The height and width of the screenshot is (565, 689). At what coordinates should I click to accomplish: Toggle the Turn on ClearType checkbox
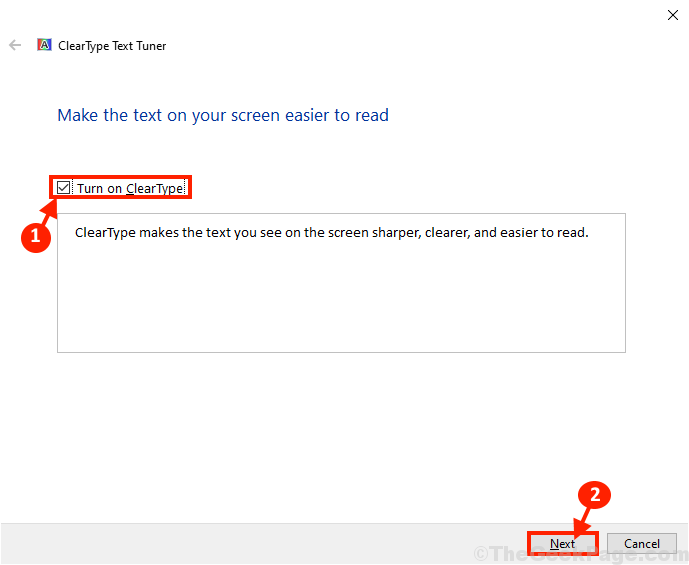(63, 188)
